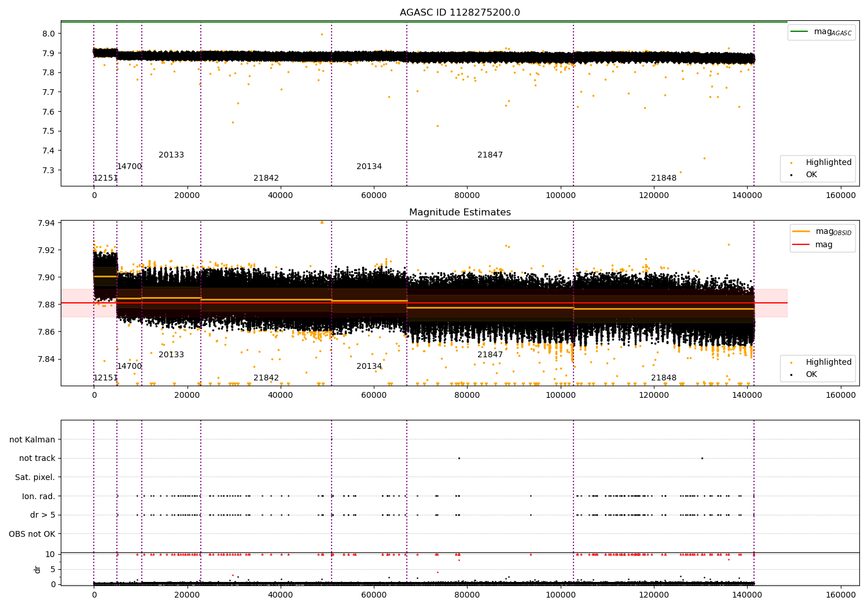Click the '7.3' y-axis tick label
868x608 pixels.
coord(48,170)
